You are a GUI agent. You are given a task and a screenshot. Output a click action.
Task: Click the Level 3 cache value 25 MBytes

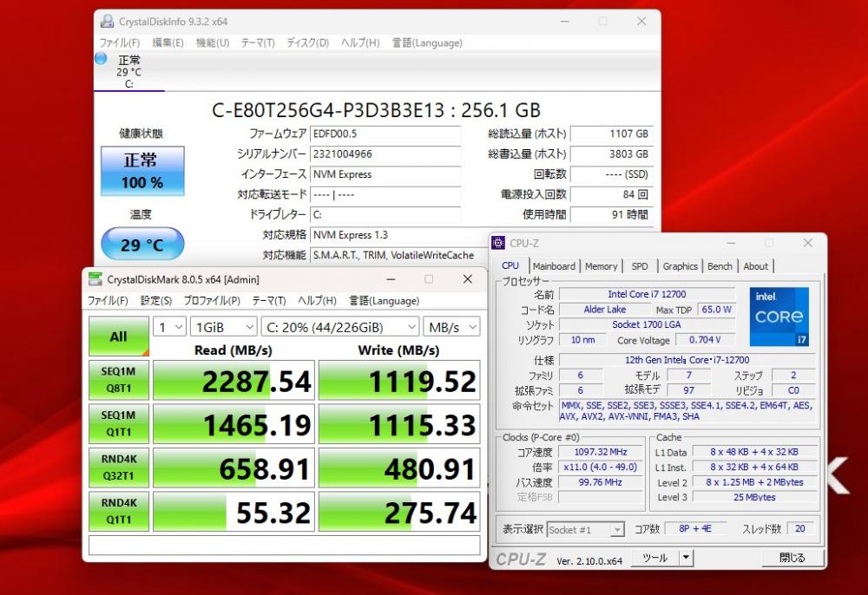(754, 497)
